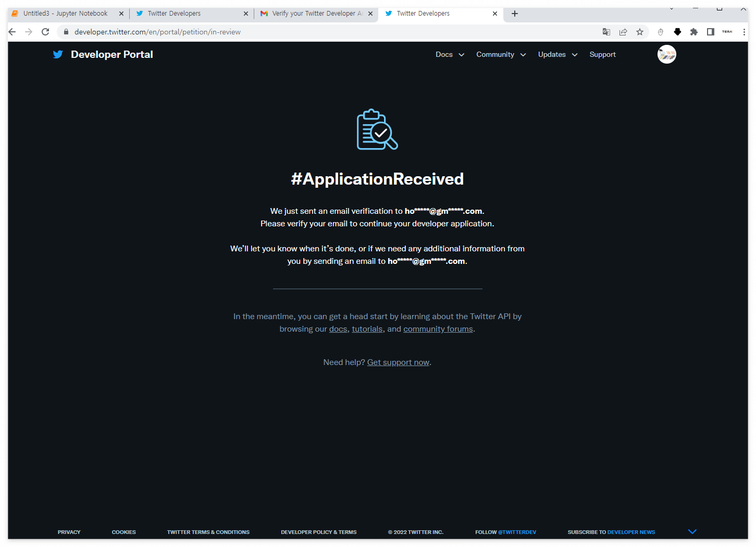Screen dimensions: 756x547
Task: Click the lock icon in address bar
Action: coord(66,32)
